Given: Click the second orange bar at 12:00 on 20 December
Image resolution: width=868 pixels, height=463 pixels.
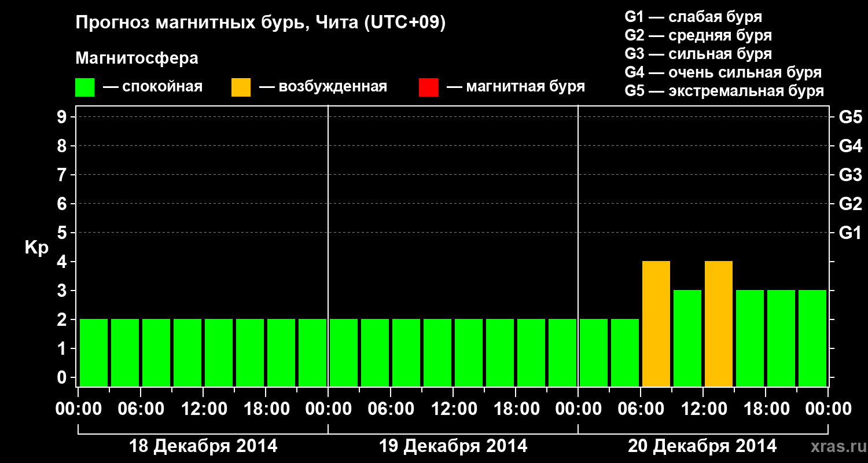Looking at the screenshot, I should (x=719, y=324).
